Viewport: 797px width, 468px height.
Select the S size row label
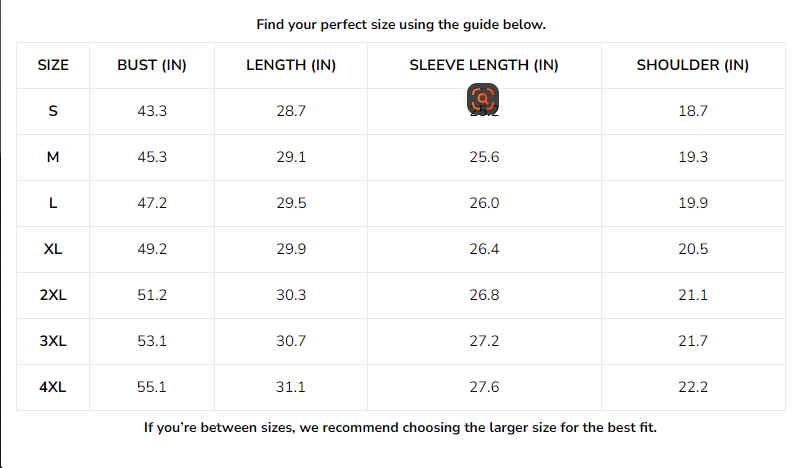pos(53,111)
